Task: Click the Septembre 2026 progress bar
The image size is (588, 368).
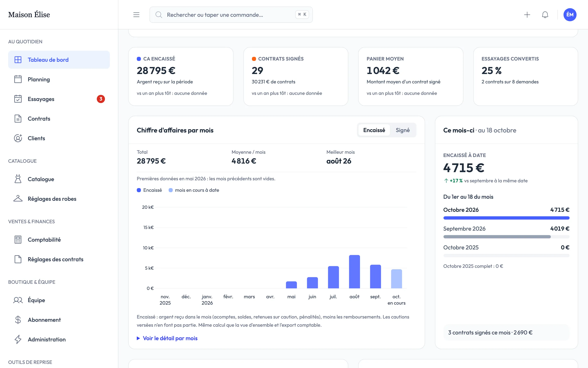Action: click(x=506, y=237)
